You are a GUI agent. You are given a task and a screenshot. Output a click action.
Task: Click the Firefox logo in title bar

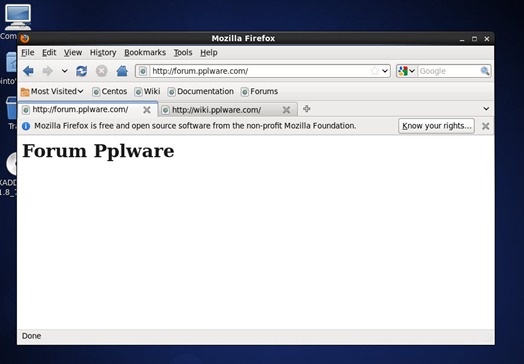(x=24, y=38)
